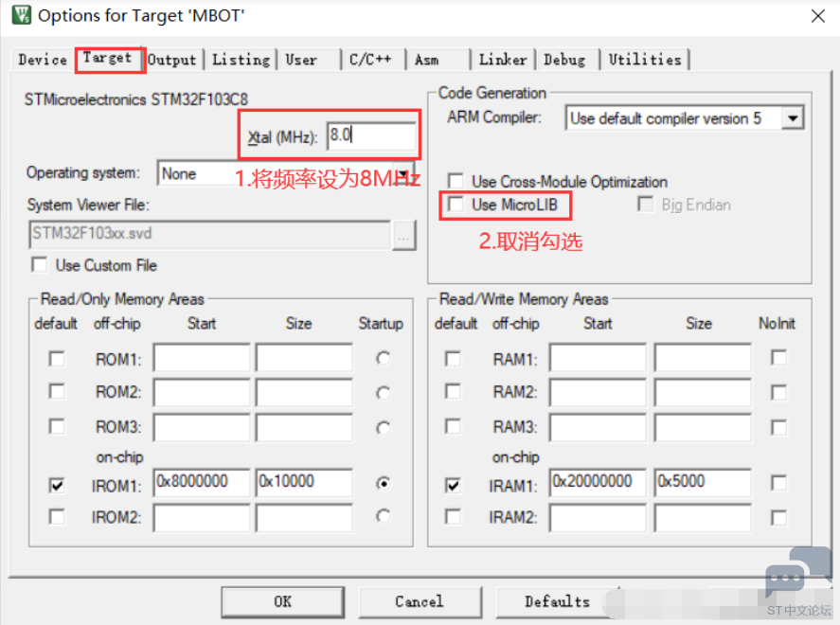Click the IROM1 Start field 0x8000000
Image resolution: width=840 pixels, height=625 pixels.
(202, 483)
